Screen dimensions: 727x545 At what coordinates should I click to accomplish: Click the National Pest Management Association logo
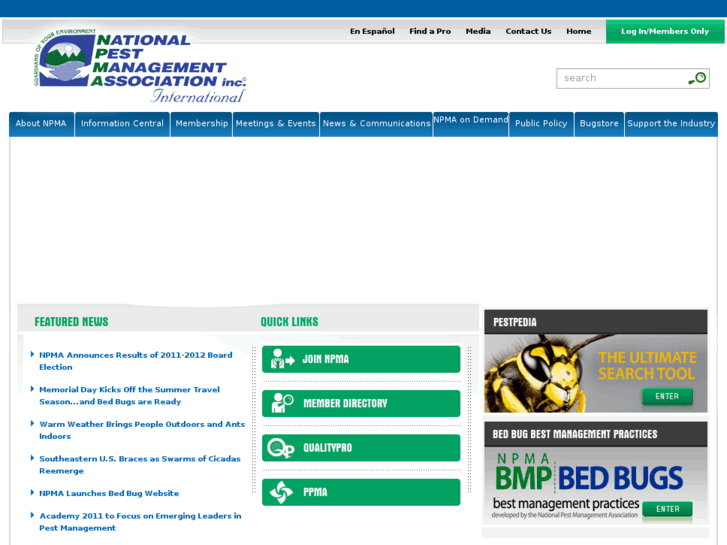[140, 65]
